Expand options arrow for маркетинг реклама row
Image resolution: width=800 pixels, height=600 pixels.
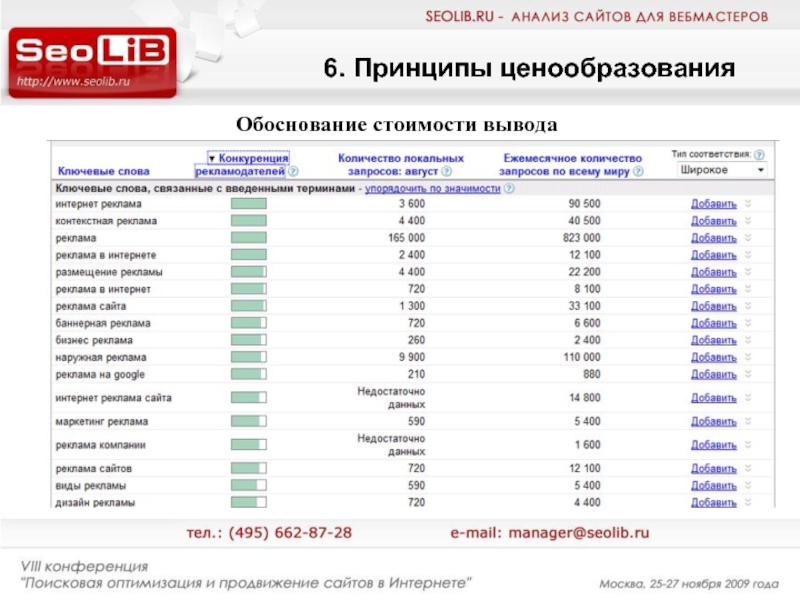click(x=748, y=421)
